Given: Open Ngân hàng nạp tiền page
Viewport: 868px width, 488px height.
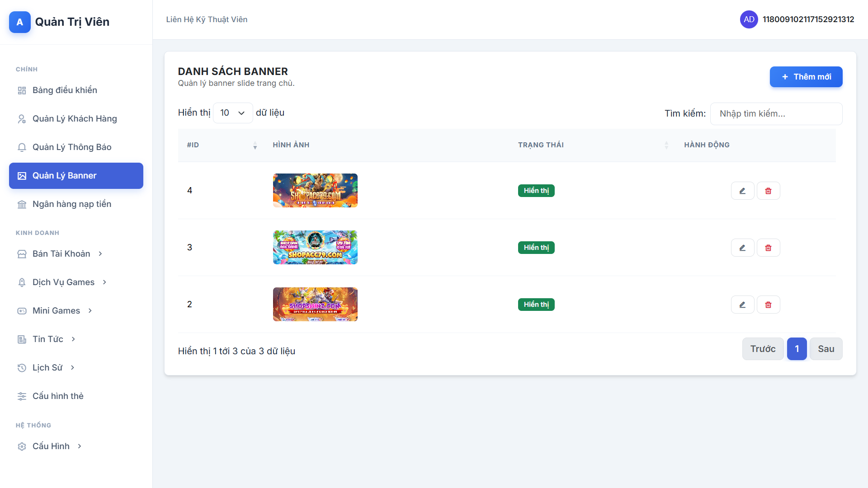Looking at the screenshot, I should (72, 204).
